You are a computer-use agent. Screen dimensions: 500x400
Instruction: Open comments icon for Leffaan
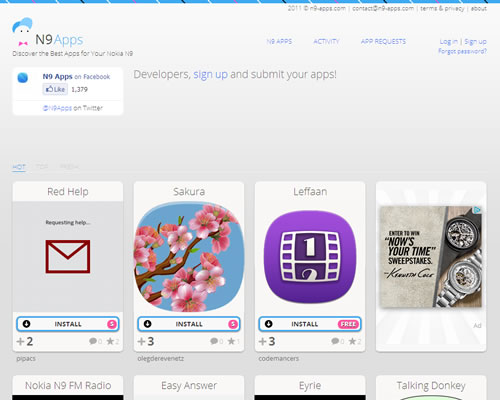335,341
